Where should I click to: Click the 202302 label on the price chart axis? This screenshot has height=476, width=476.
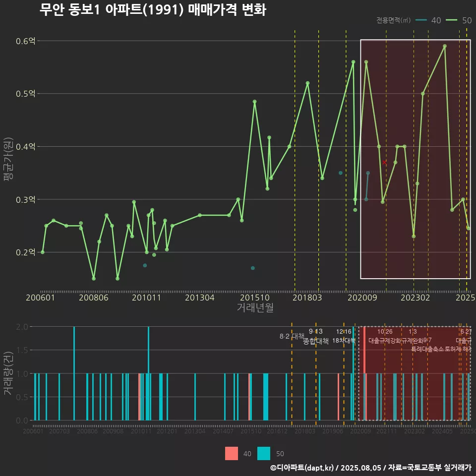(416, 297)
